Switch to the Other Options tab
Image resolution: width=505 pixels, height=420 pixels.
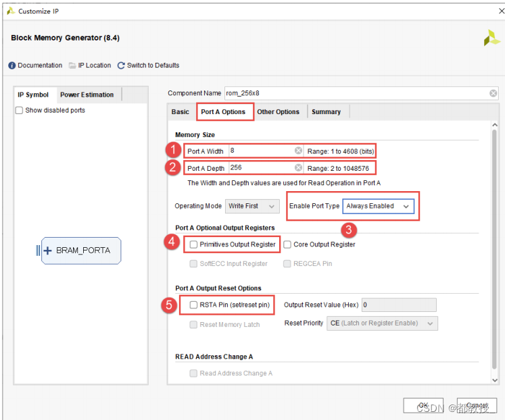click(279, 112)
